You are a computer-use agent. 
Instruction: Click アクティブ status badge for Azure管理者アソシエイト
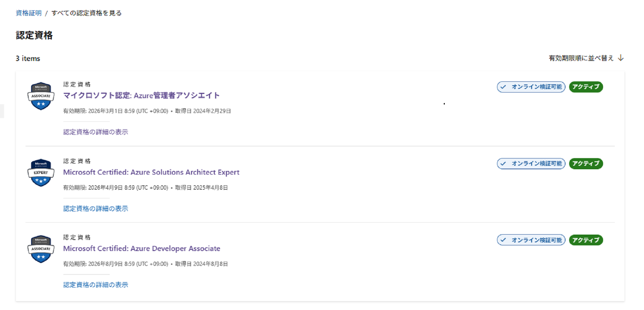point(586,87)
